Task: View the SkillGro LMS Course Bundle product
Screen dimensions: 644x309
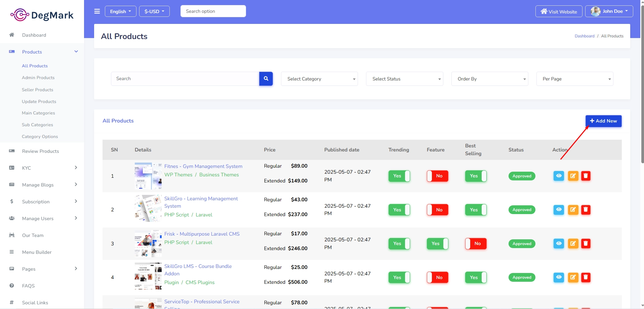Action: [x=559, y=277]
